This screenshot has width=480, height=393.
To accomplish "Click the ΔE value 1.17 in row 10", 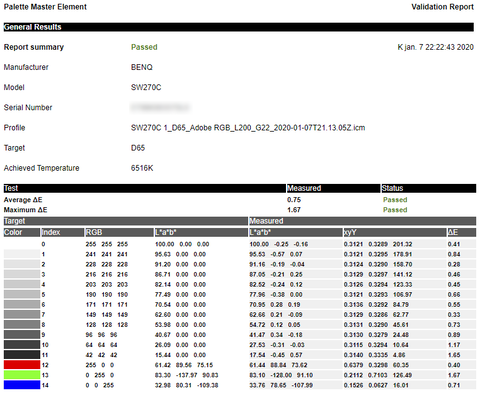I will [x=454, y=345].
